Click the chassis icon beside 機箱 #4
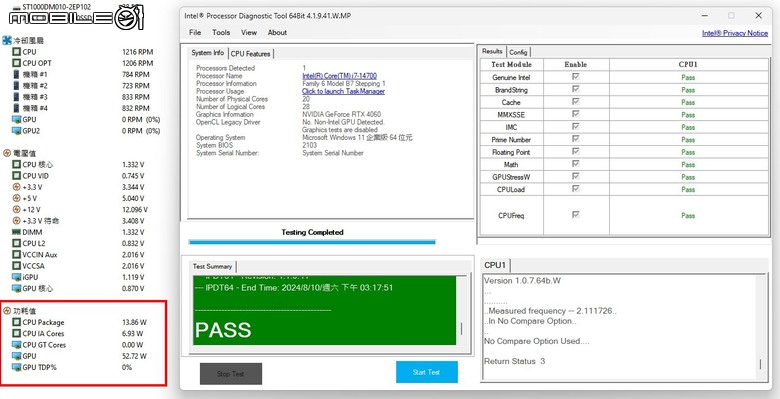Viewport: 780px width, 399px height. click(16, 108)
